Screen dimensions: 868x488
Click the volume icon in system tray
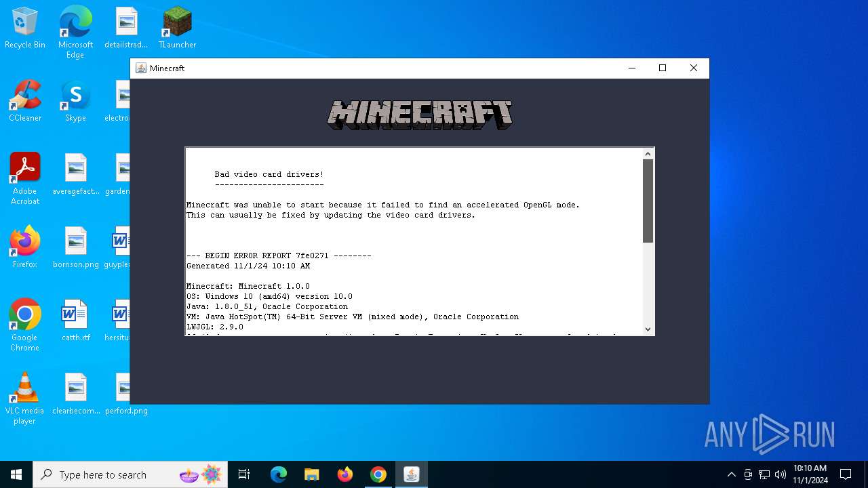[x=781, y=474]
